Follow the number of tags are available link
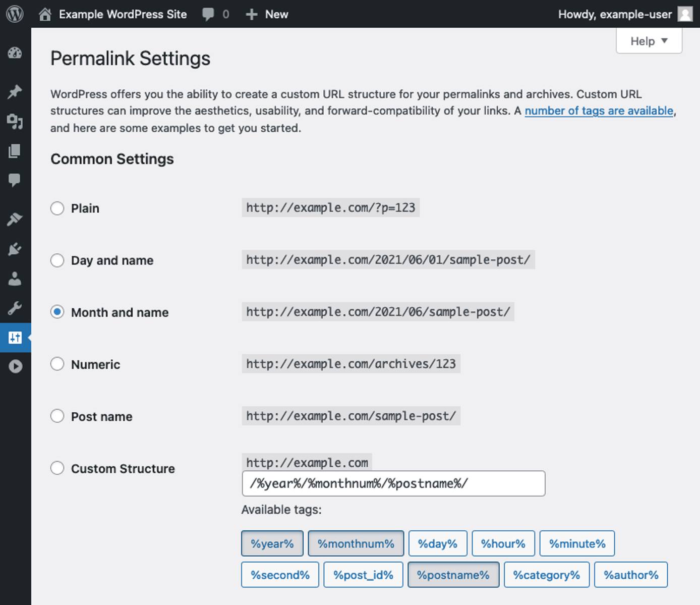Screen dimensions: 700x605 coord(599,111)
